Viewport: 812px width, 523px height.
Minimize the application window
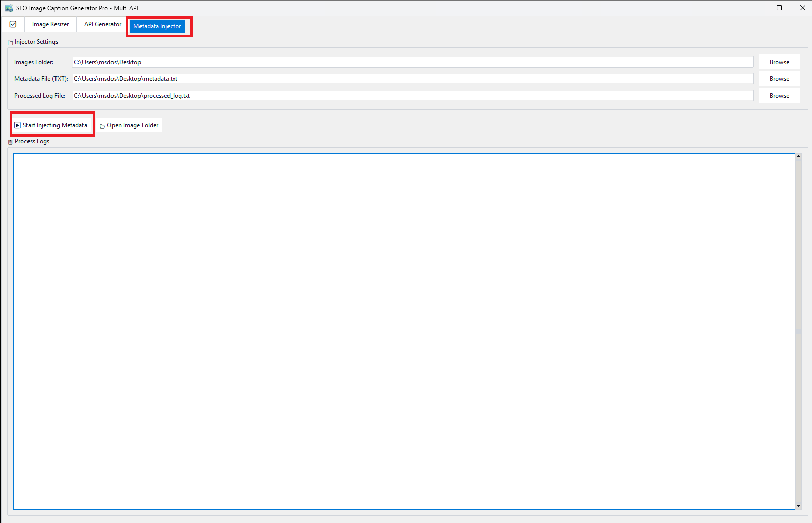[756, 8]
